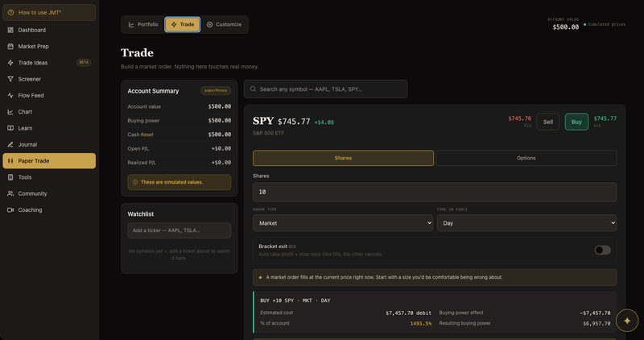
Task: Click the magnifier icon in symbol search
Action: (253, 89)
